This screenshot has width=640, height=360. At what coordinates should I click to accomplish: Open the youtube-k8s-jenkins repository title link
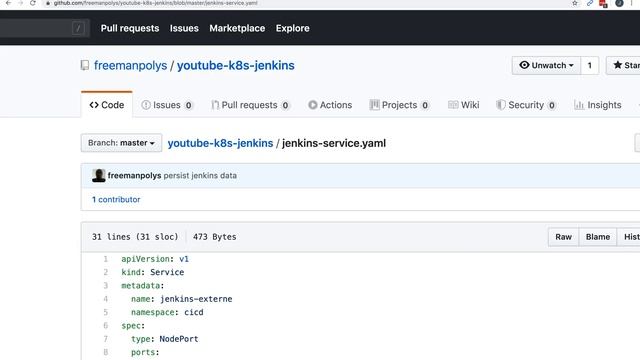click(x=236, y=65)
